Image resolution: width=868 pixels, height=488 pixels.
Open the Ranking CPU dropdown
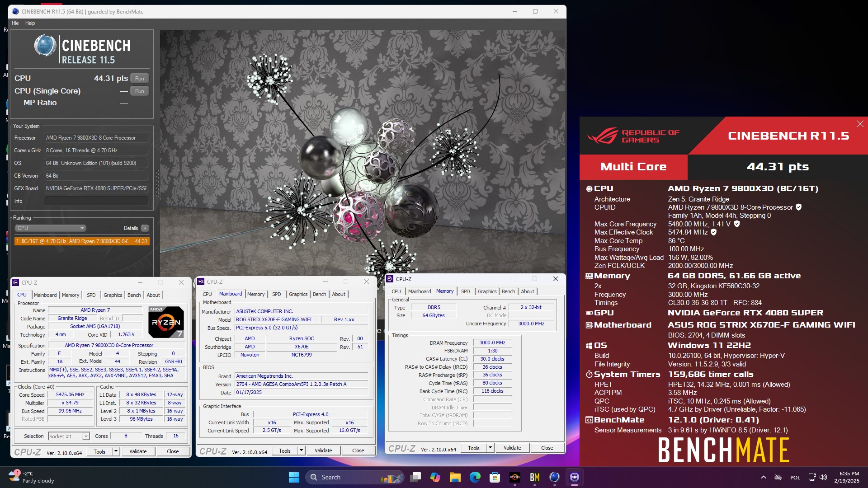coord(50,228)
